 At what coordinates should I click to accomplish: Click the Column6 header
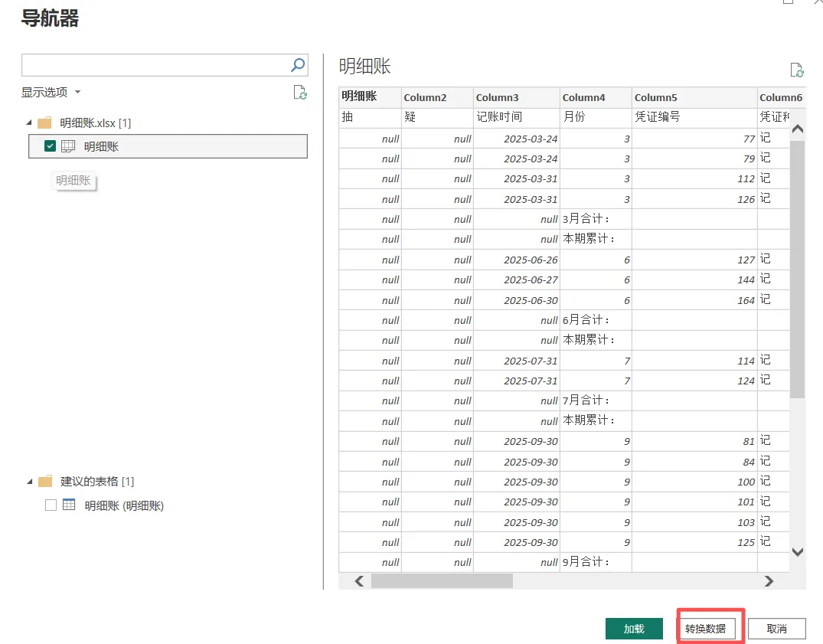(781, 97)
